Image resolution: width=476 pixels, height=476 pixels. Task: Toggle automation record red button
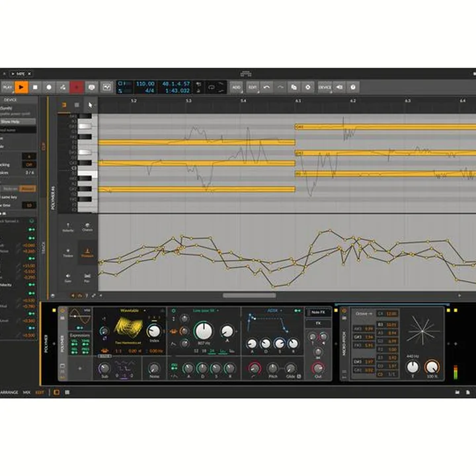click(77, 87)
